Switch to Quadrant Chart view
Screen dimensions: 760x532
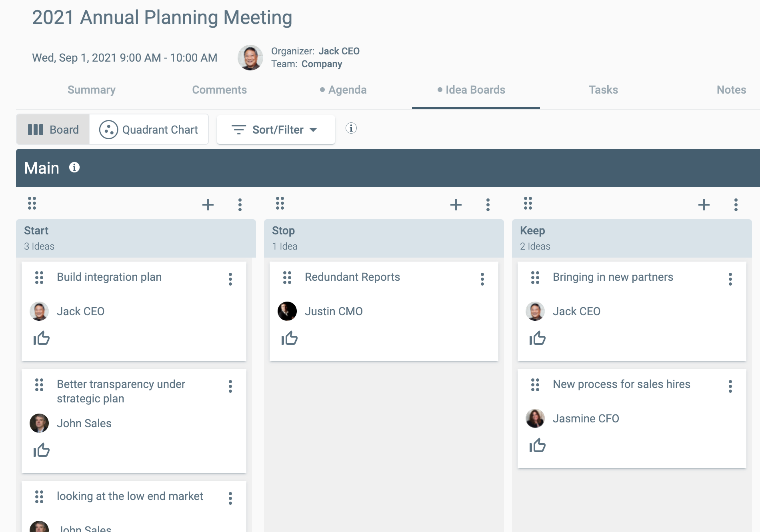(x=149, y=130)
